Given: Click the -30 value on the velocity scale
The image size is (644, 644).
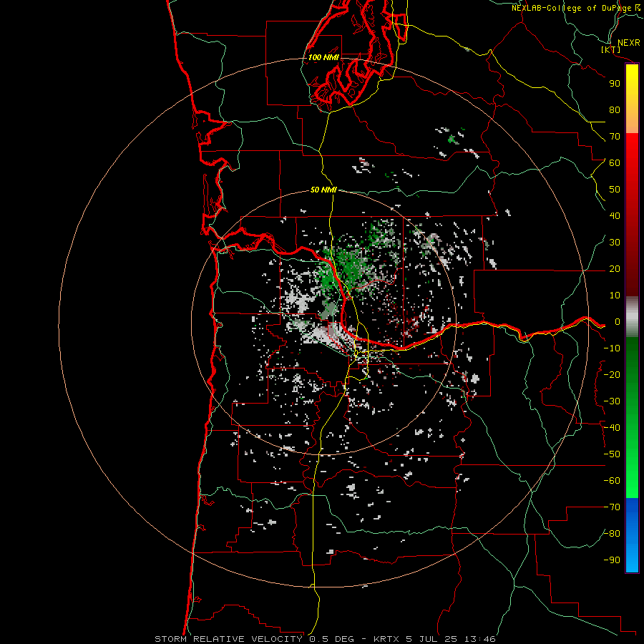Looking at the screenshot, I should (x=612, y=401).
